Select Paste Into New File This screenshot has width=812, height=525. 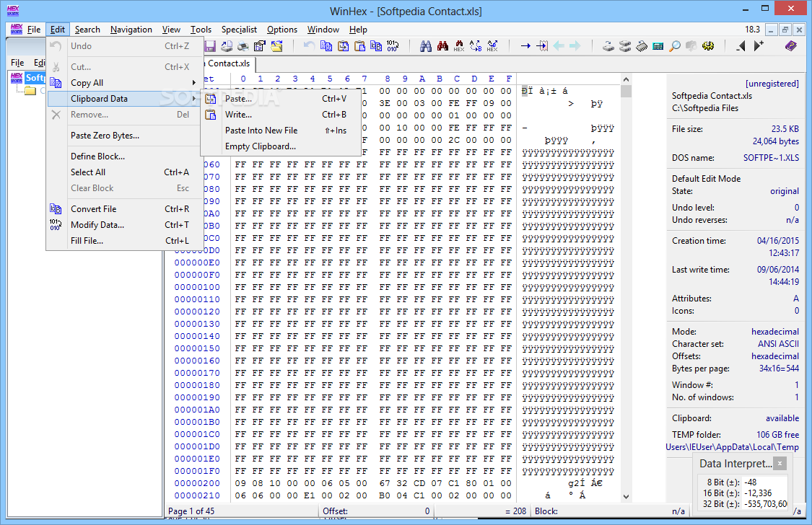coord(280,131)
